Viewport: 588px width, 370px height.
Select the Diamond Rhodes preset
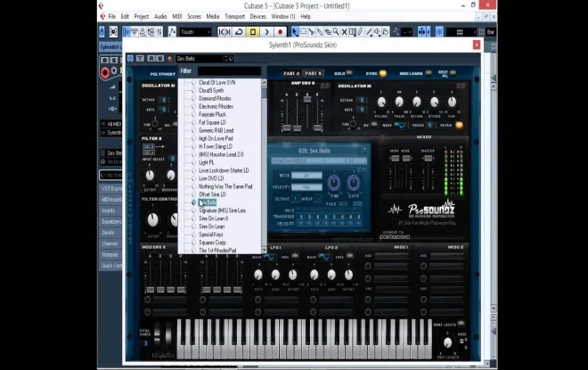(x=215, y=98)
